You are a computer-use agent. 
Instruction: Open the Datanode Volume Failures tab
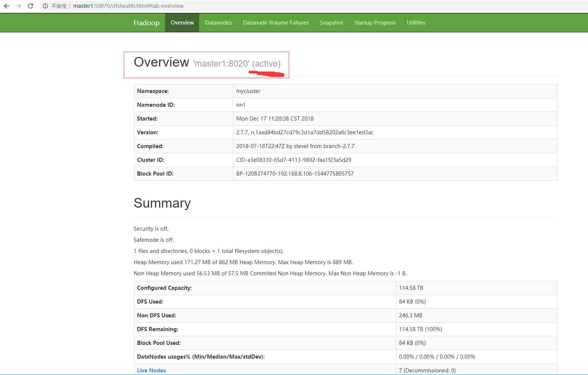276,23
